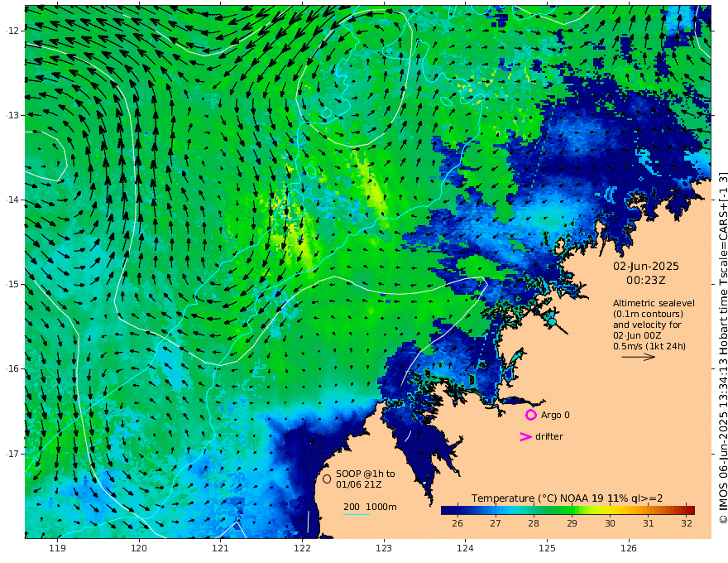Viewport: 728px width, 563px height.
Task: Click the magenta Argo 0 circle marker
Action: pyautogui.click(x=530, y=415)
